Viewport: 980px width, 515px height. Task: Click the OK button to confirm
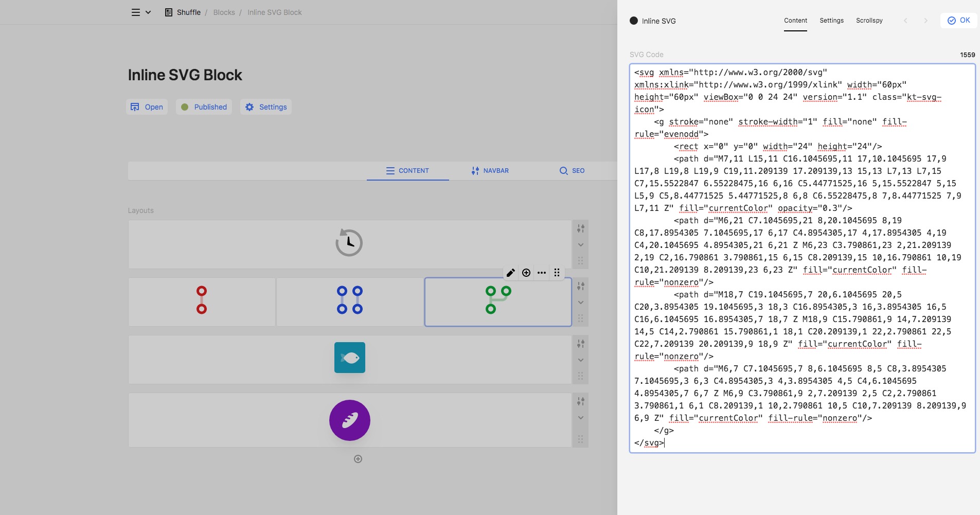pyautogui.click(x=959, y=21)
